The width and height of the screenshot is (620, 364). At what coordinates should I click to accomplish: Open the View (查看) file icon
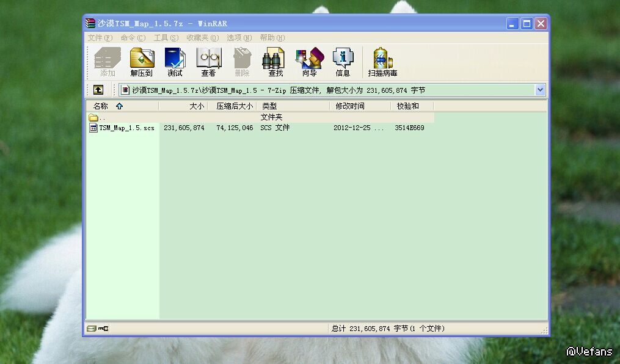208,62
